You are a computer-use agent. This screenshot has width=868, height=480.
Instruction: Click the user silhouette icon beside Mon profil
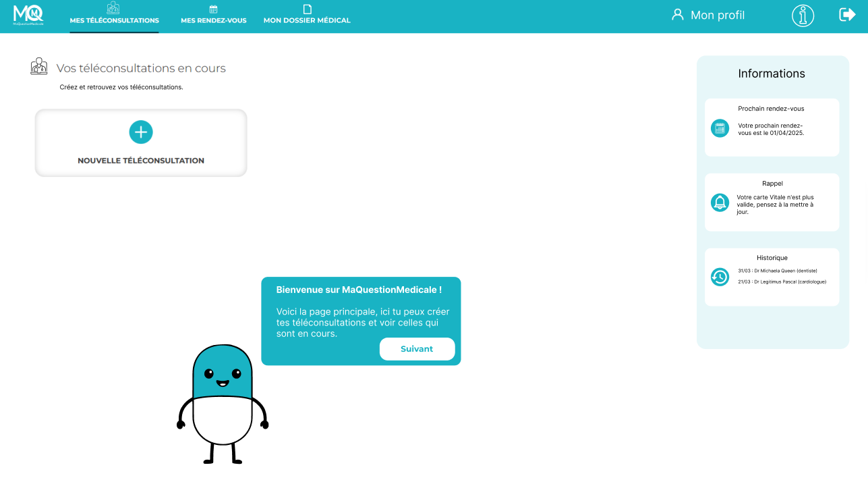point(677,15)
